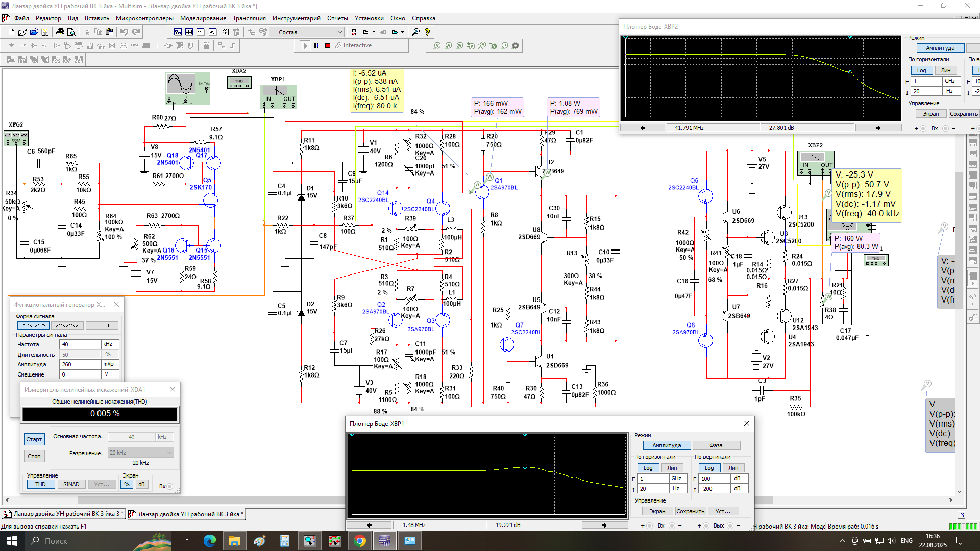This screenshot has height=551, width=980.
Task: Move XBP1 cursor right with arrow button
Action: click(604, 525)
